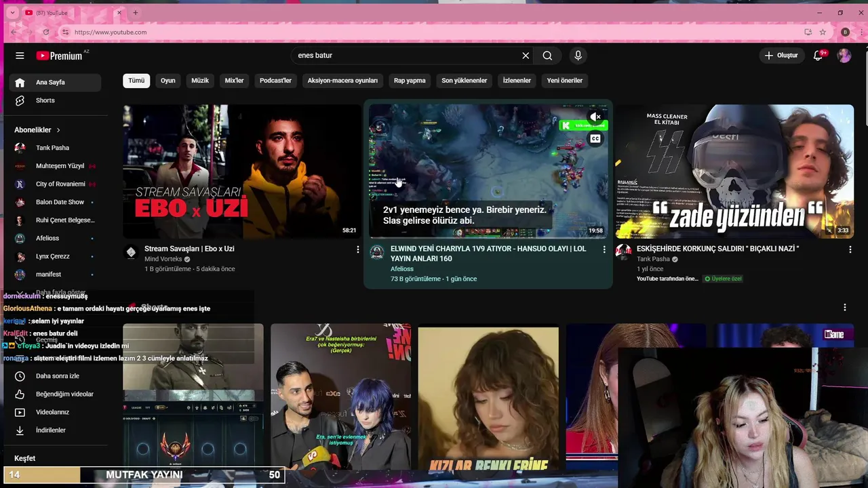Select the Son yüklenenler filter chip
Viewport: 868px width, 488px height.
pyautogui.click(x=465, y=81)
